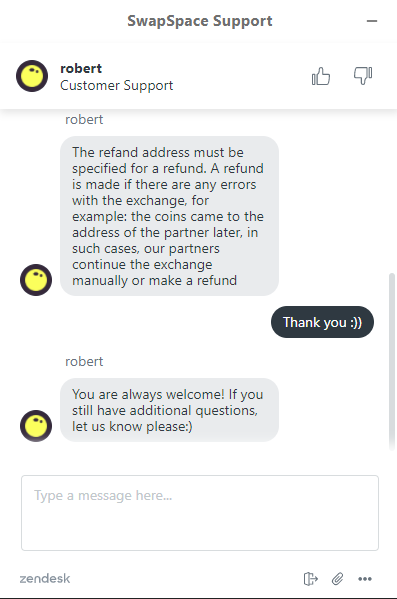Click 'robert' sender label above refund message

[x=84, y=120]
